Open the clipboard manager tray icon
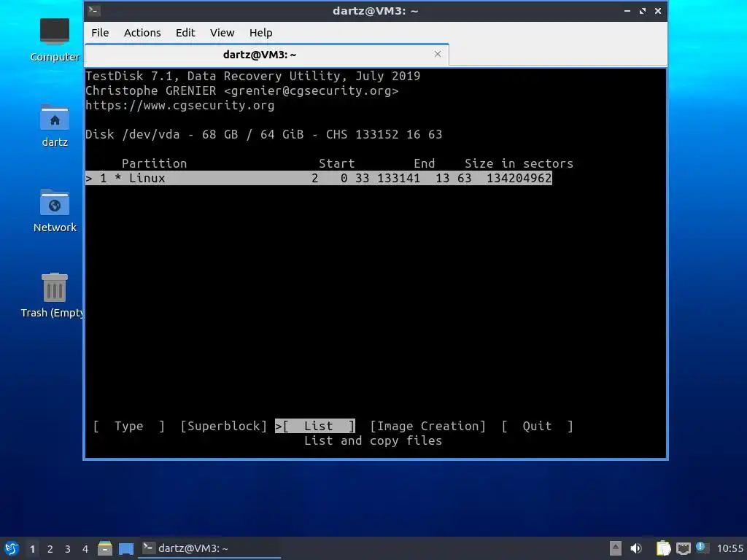The height and width of the screenshot is (560, 747). click(663, 548)
